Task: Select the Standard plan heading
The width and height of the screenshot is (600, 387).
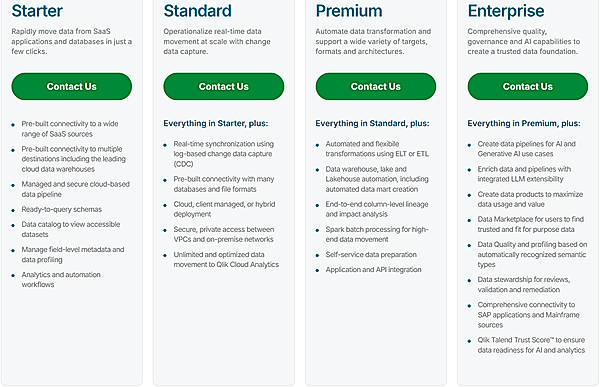Action: click(x=197, y=11)
